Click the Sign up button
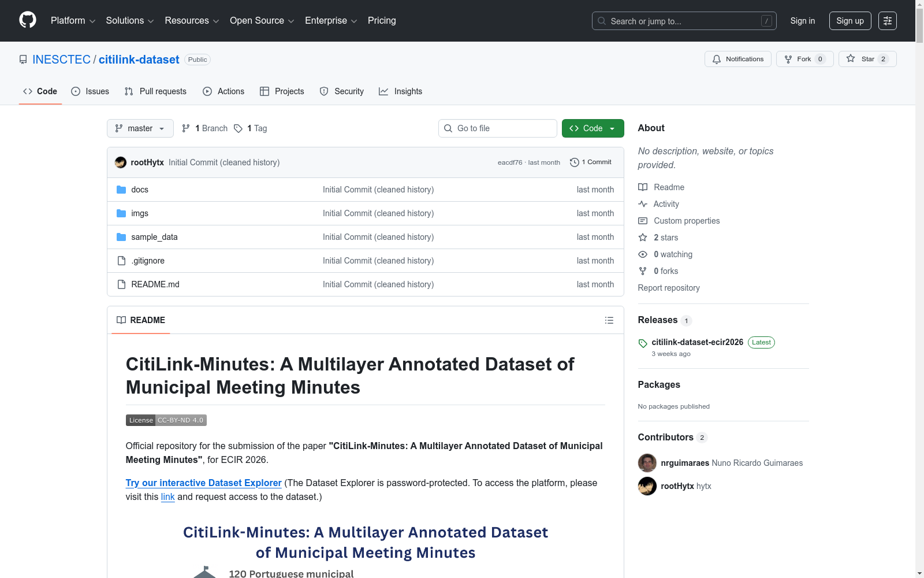924x578 pixels. (850, 21)
